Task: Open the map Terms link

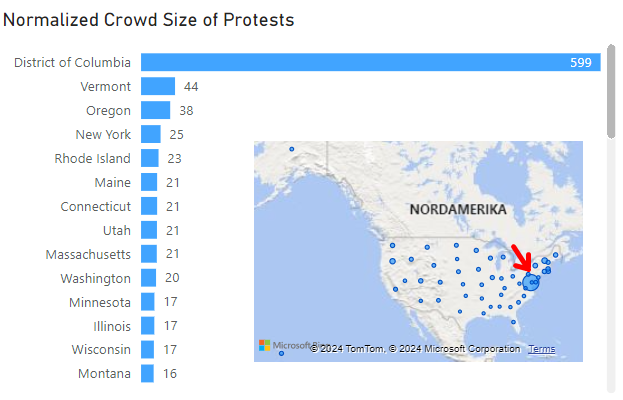Action: pyautogui.click(x=541, y=349)
